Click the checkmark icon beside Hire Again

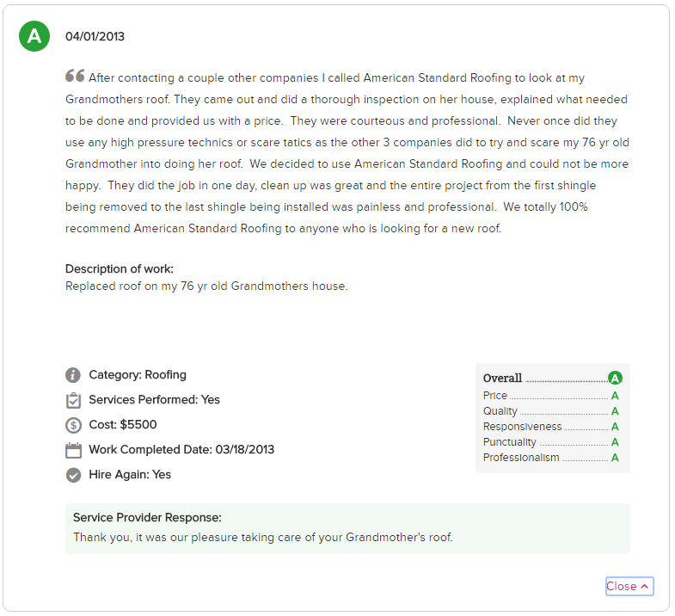point(73,475)
